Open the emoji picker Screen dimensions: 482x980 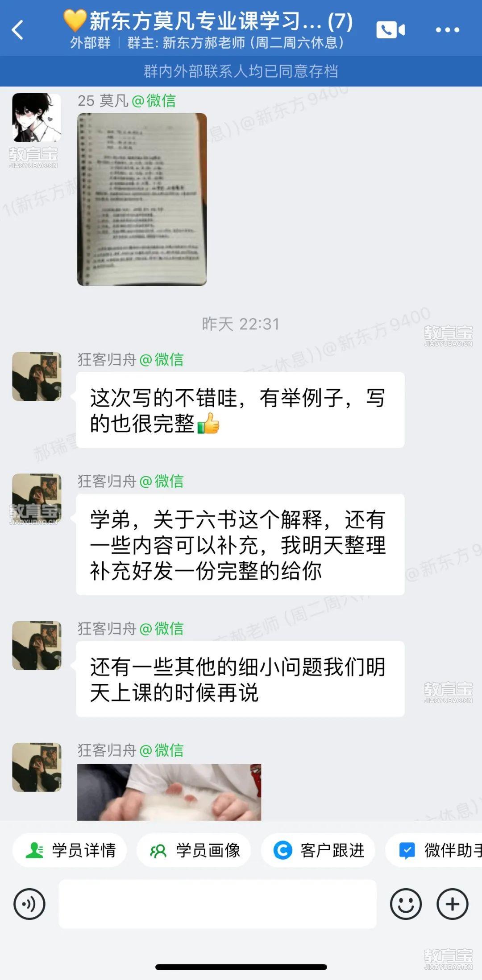coord(406,904)
